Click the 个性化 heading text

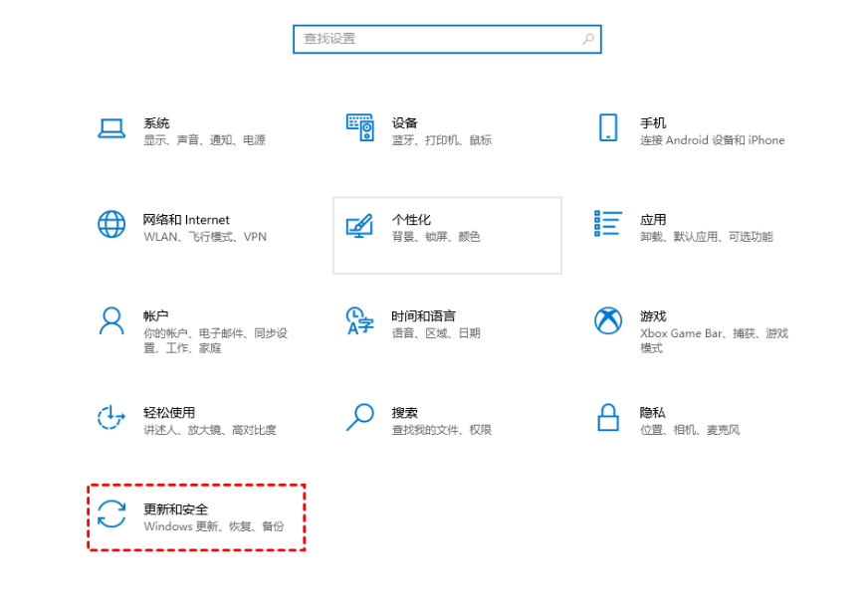(411, 219)
